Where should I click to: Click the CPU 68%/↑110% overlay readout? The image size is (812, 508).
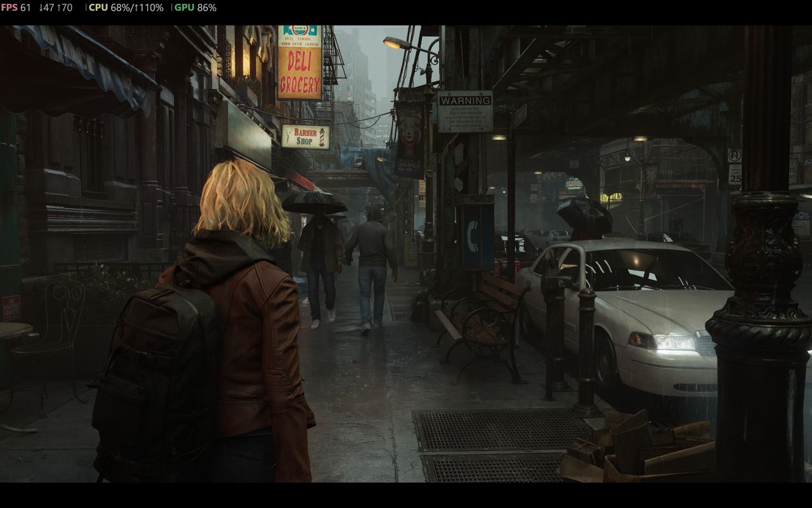pos(126,8)
